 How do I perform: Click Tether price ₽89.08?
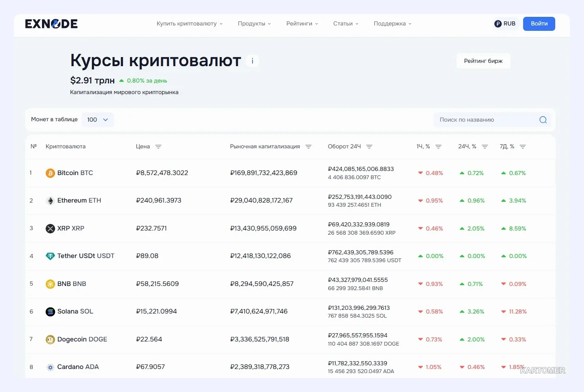click(x=147, y=256)
